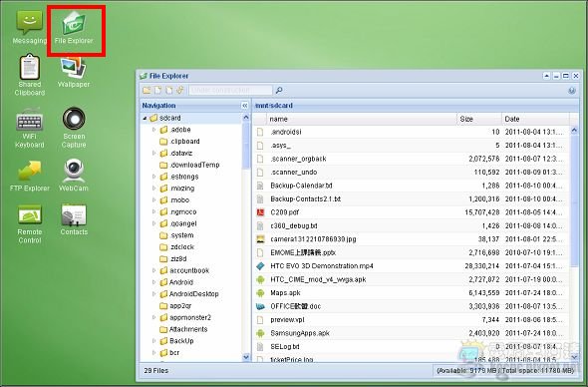Open WiFi Keyboard from desktop
The height and width of the screenshot is (387, 588).
click(x=29, y=129)
